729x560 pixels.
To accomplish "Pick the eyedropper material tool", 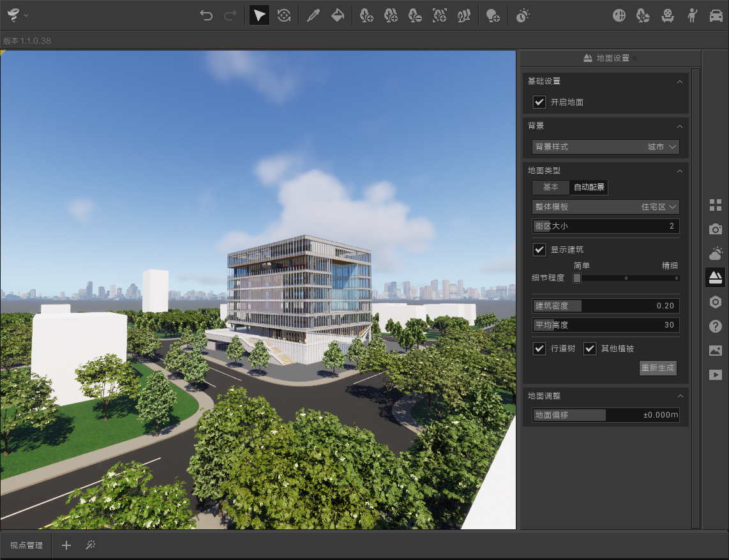I will [x=313, y=15].
